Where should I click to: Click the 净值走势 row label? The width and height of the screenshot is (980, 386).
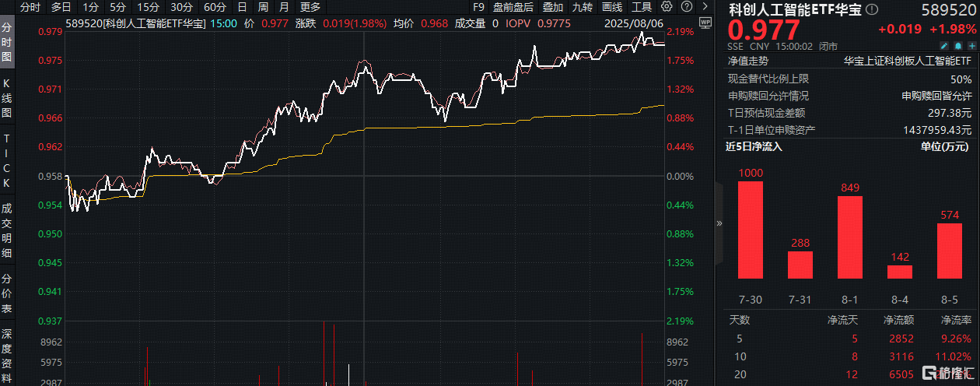(748, 61)
